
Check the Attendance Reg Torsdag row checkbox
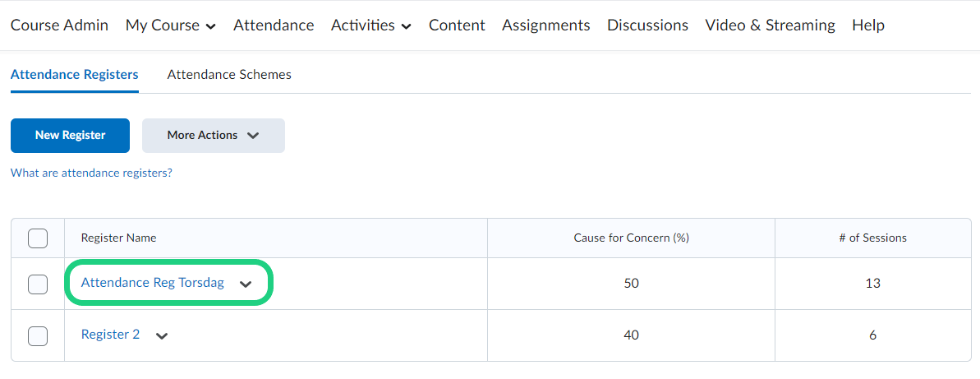(x=38, y=284)
